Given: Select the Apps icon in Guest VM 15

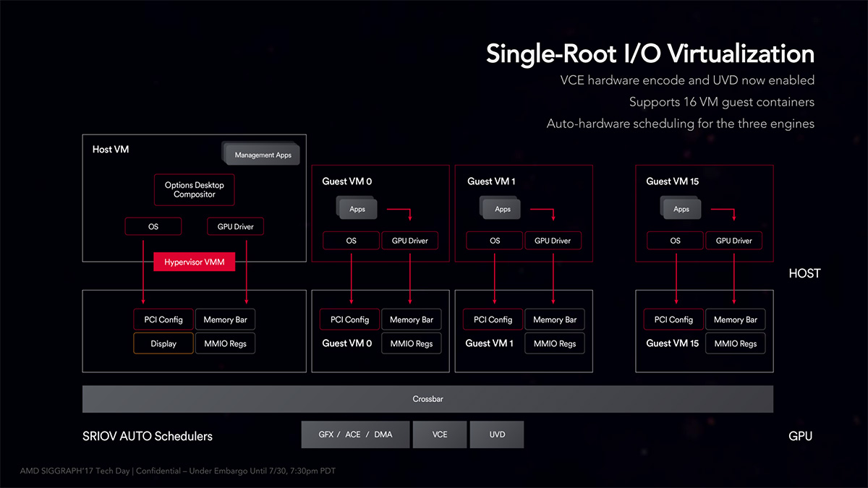Looking at the screenshot, I should 679,208.
